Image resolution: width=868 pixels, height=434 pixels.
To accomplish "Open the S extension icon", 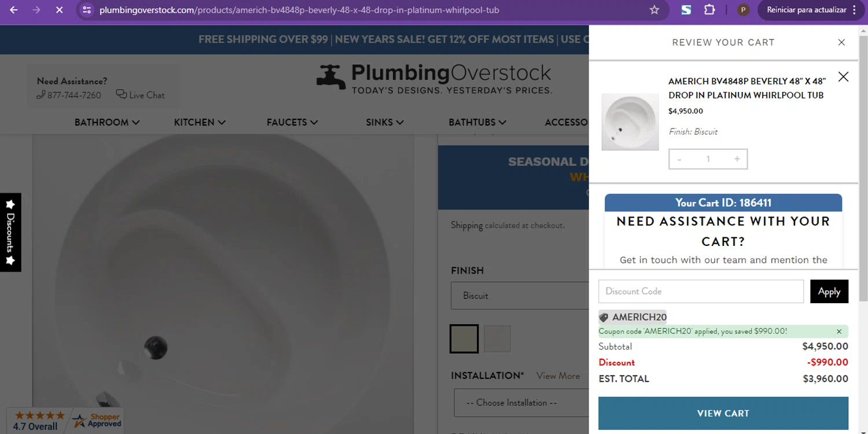I will pyautogui.click(x=686, y=10).
